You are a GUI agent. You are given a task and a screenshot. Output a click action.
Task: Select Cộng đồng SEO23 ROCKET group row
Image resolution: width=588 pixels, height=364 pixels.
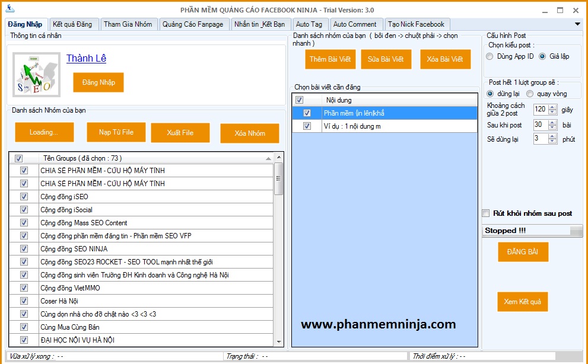(x=156, y=261)
